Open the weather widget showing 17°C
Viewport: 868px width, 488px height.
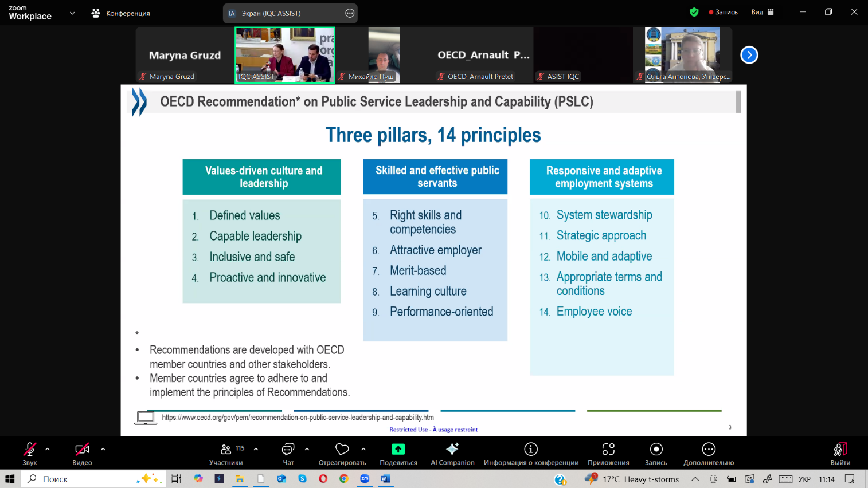coord(632,479)
